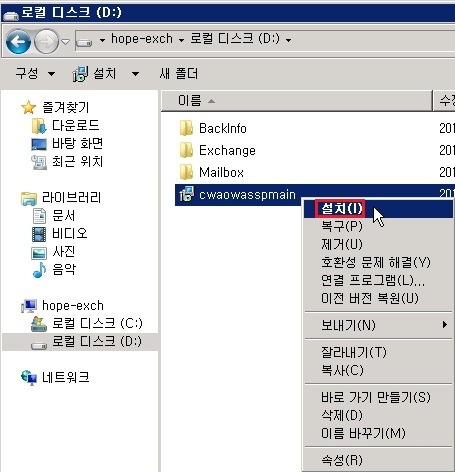The image size is (455, 472).
Task: Click the 다운로드 folder icon
Action: [x=39, y=126]
